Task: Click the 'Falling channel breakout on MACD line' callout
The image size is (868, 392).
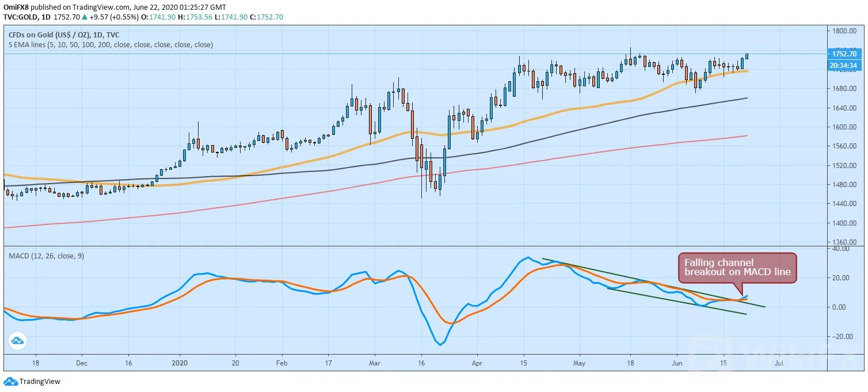Action: 737,268
